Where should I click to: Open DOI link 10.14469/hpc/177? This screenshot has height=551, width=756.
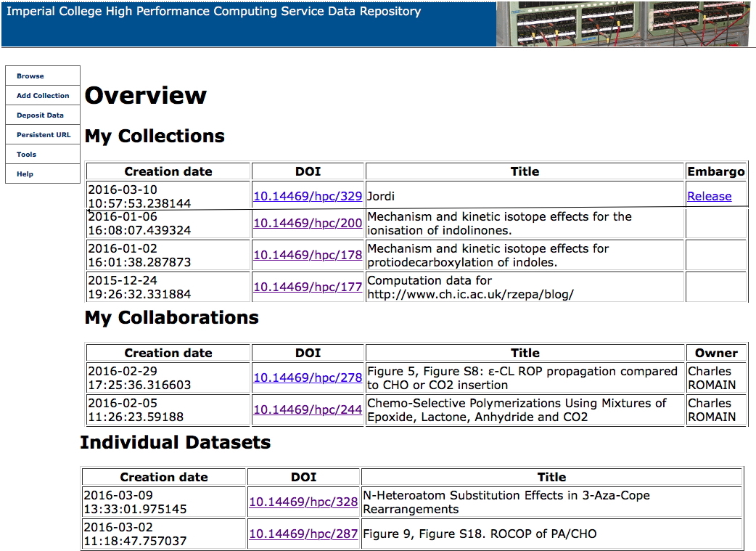pos(308,287)
